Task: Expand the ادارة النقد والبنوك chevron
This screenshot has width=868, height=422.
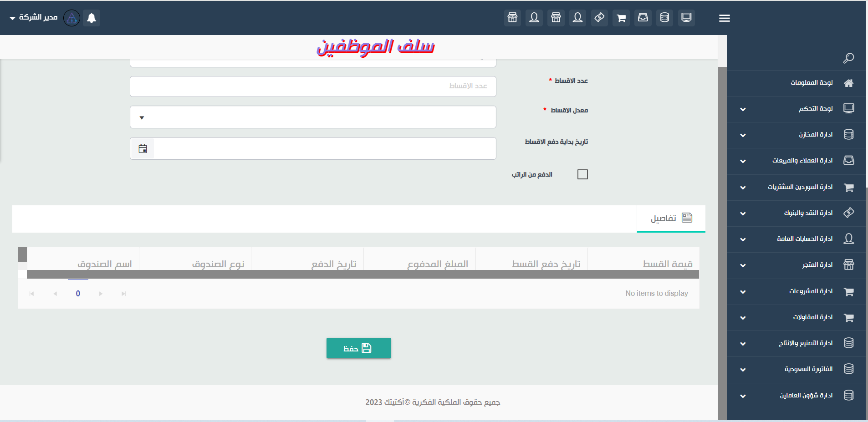Action: coord(743,214)
